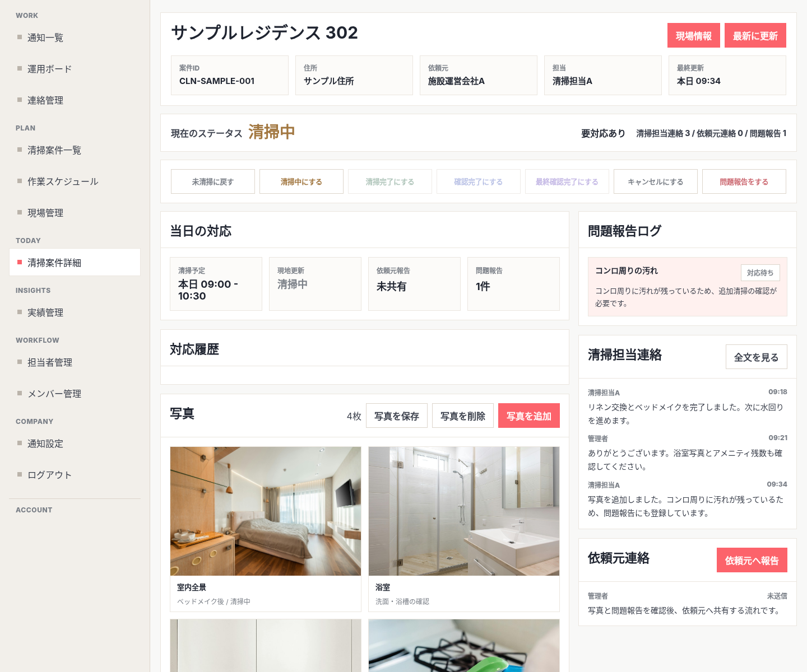The height and width of the screenshot is (672, 807).
Task: Click 清掃完了にする button
Action: click(x=390, y=181)
